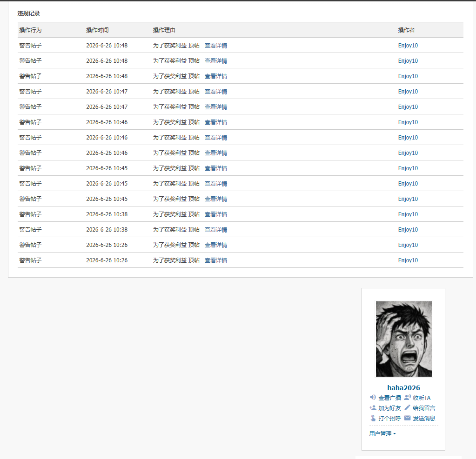Click the 操作者 column header
Viewport: 476px width, 459px height.
click(407, 30)
